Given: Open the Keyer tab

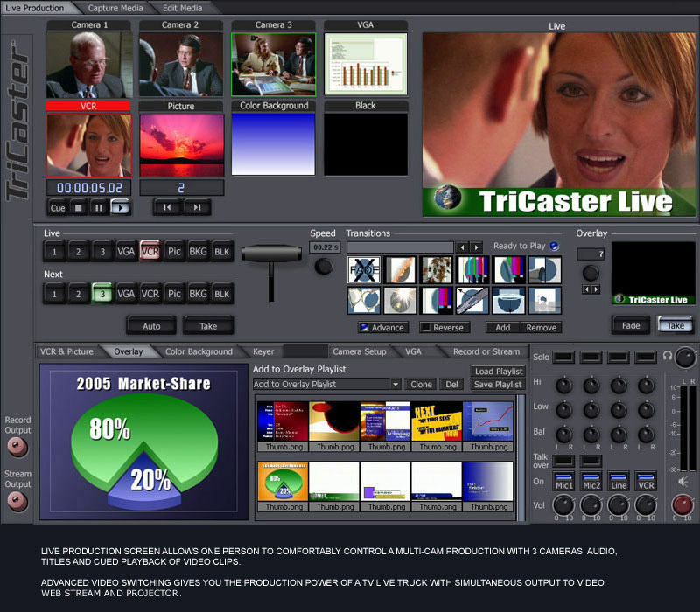Looking at the screenshot, I should (x=263, y=350).
